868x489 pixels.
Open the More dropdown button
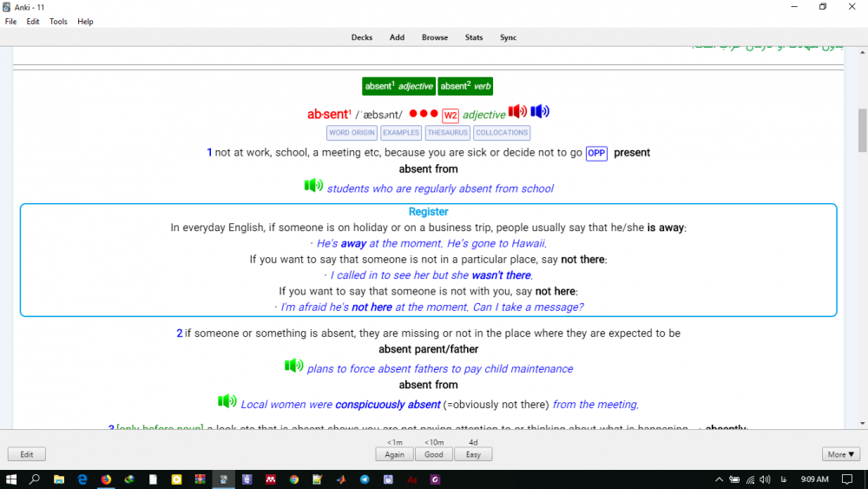[x=841, y=454]
